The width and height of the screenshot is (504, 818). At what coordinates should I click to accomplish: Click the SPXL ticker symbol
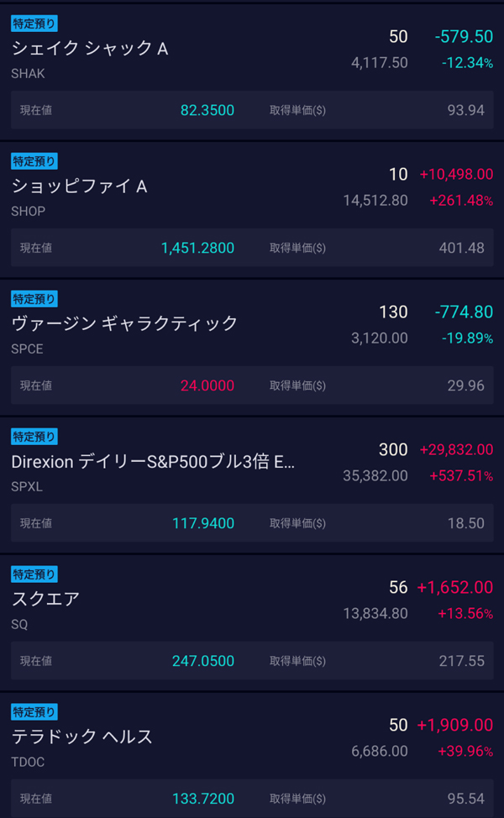(27, 486)
